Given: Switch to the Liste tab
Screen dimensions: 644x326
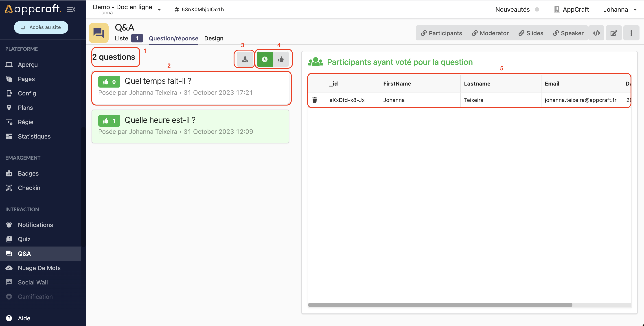Looking at the screenshot, I should pyautogui.click(x=121, y=38).
